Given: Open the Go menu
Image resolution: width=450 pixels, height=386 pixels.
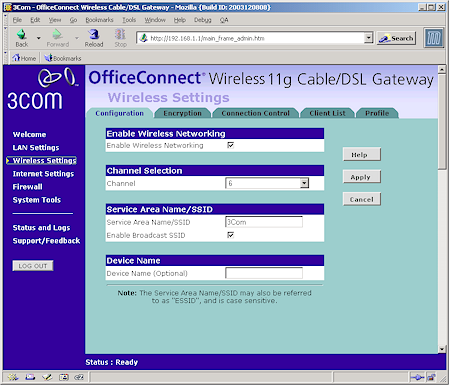Looking at the screenshot, I should [73, 20].
